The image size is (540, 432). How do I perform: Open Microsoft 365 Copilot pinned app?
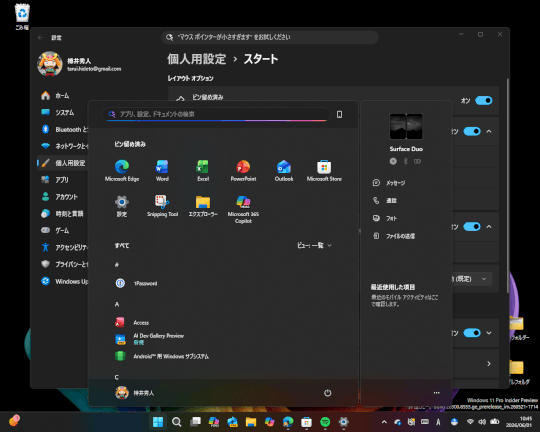point(243,209)
